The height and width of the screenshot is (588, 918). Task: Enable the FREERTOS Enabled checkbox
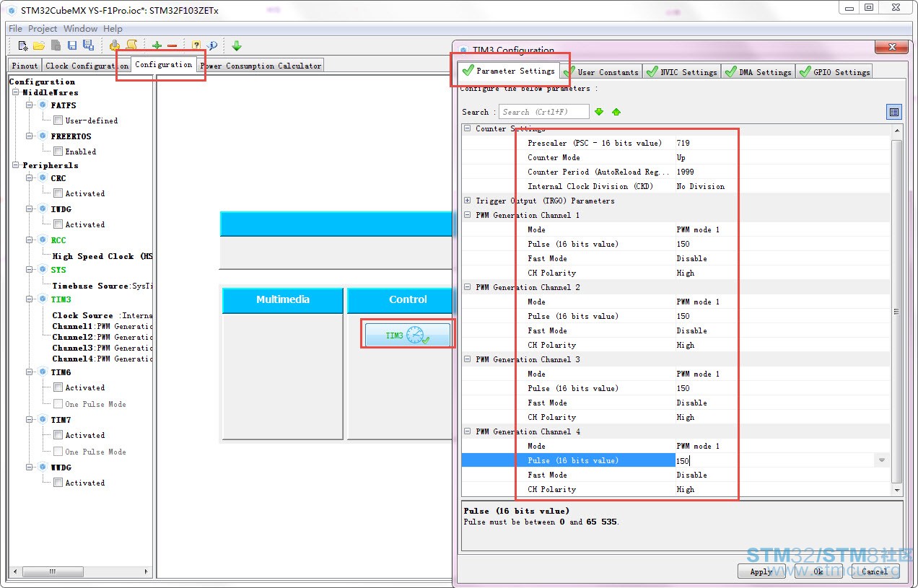pos(58,152)
